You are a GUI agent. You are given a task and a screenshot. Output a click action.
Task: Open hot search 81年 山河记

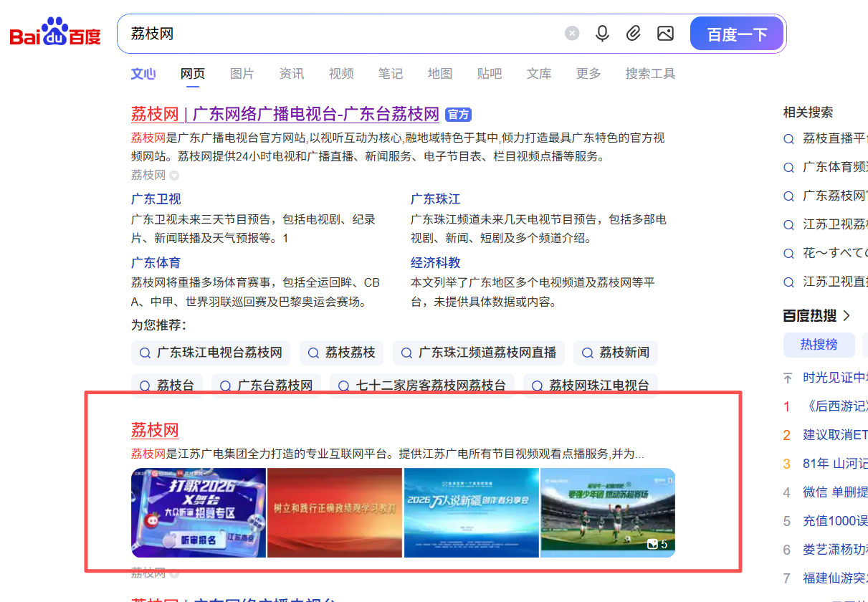(x=835, y=464)
